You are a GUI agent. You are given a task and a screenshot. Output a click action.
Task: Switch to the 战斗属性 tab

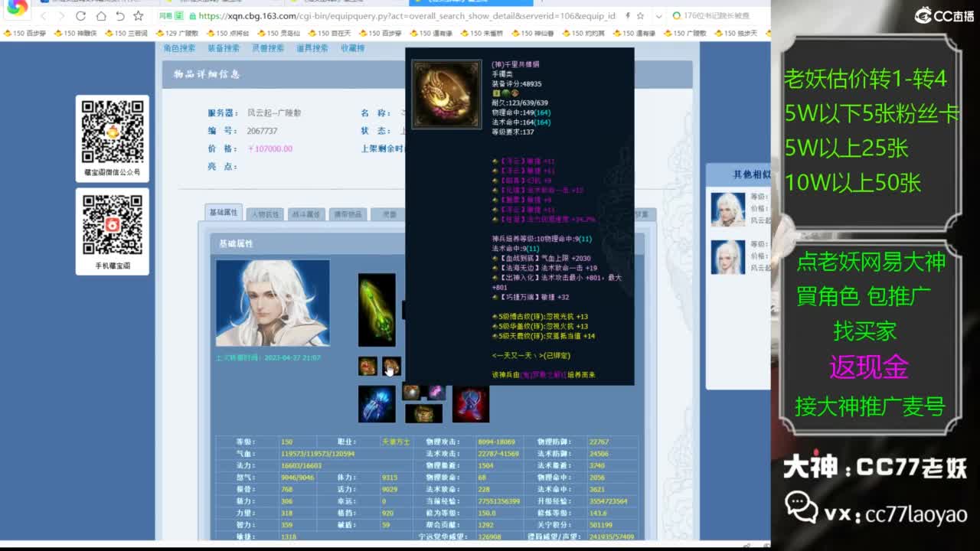(306, 214)
